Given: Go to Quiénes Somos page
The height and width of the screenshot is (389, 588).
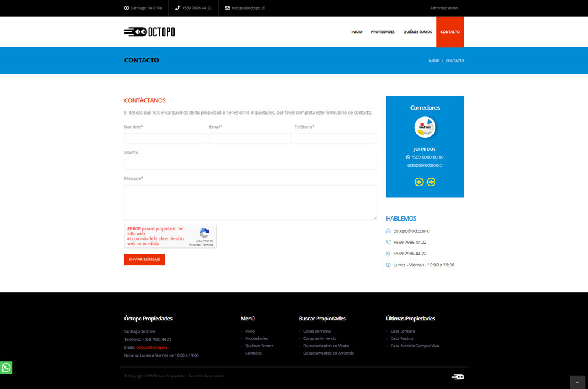Looking at the screenshot, I should 417,32.
